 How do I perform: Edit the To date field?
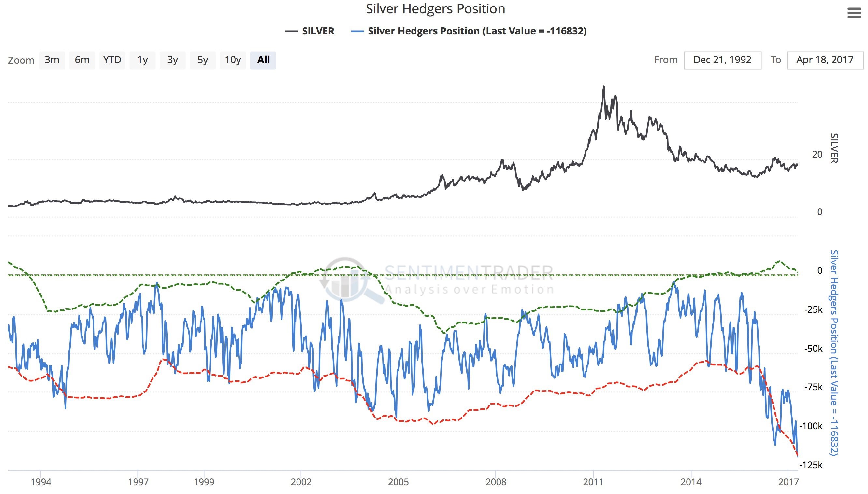point(825,61)
